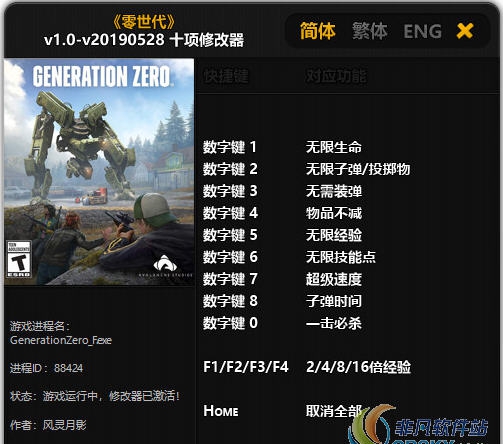Viewport: 503px width, 444px height.
Task: Close the trainer with the yellow X
Action: point(465,31)
